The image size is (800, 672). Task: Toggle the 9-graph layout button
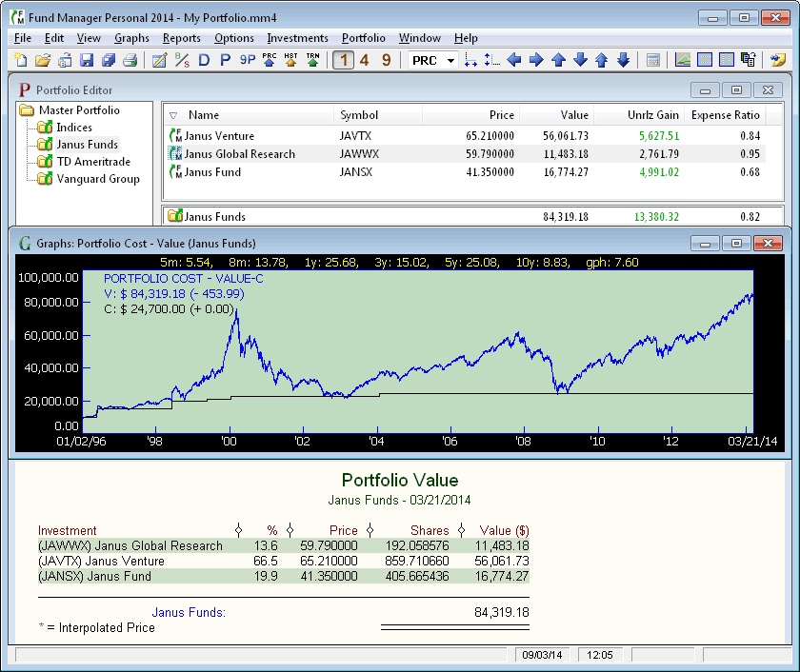tap(387, 60)
